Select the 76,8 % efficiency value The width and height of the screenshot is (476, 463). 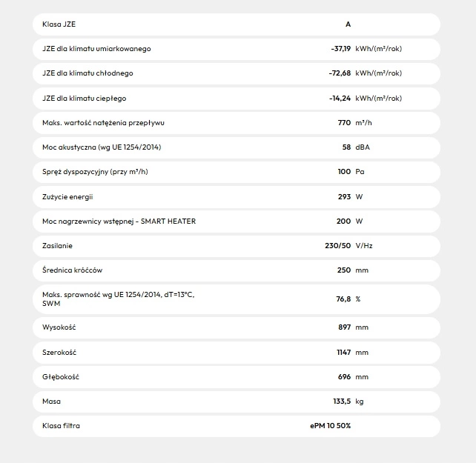(x=343, y=299)
